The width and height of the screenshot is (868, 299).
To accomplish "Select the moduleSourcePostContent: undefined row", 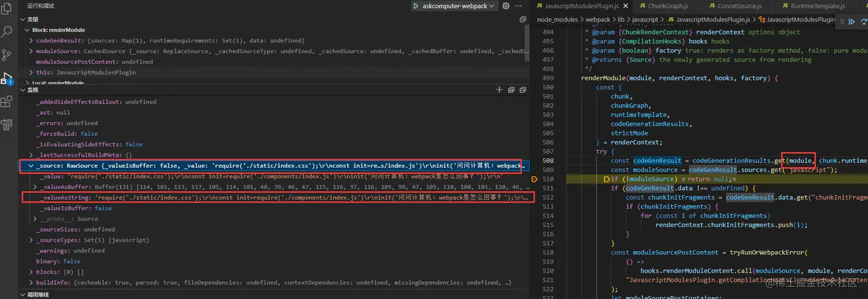I will coord(273,62).
